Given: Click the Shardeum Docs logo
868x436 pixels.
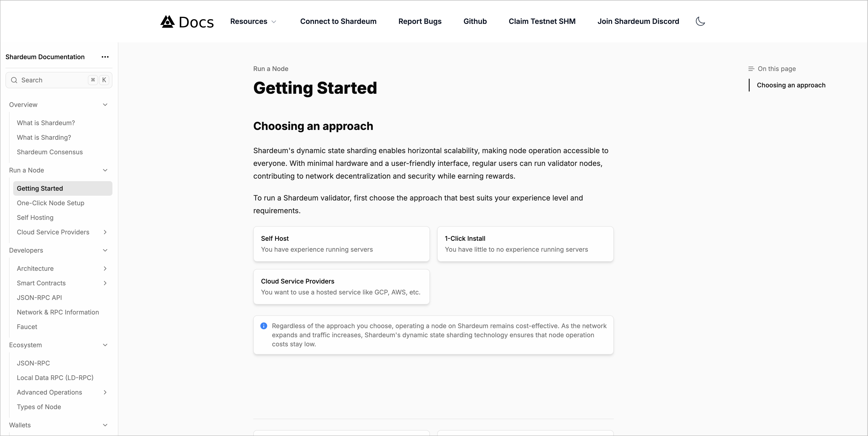Looking at the screenshot, I should (187, 22).
